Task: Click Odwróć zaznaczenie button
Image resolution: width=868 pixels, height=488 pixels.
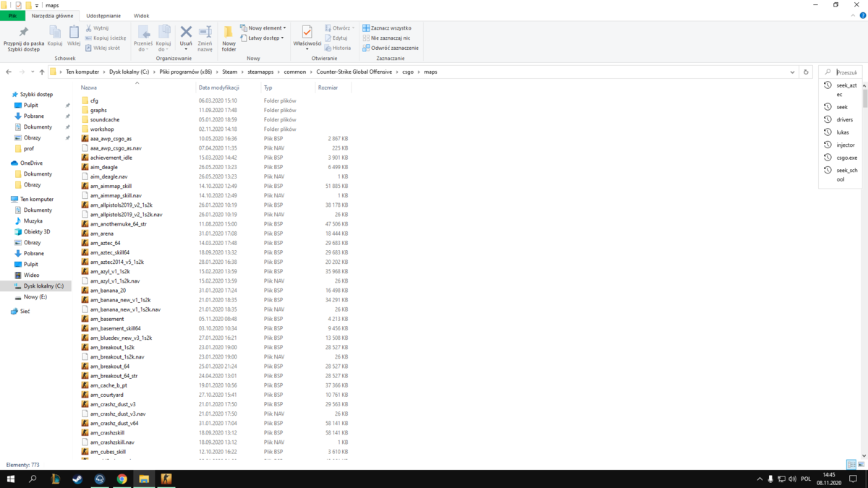Action: 391,48
